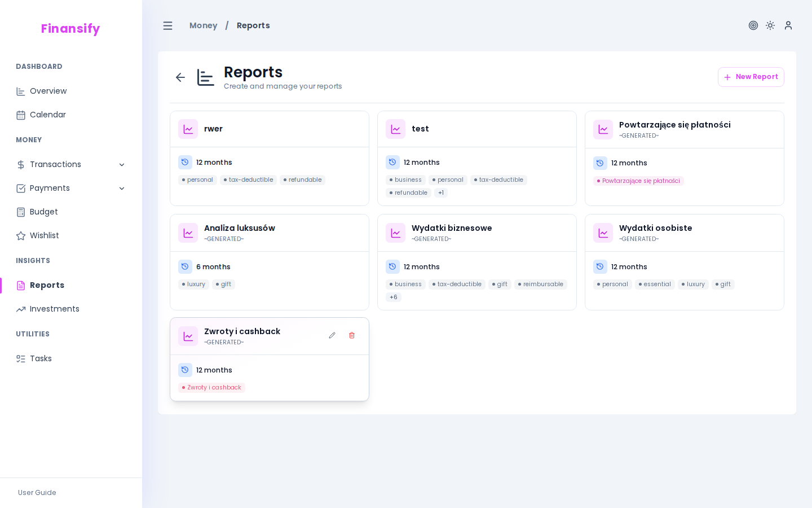This screenshot has width=812, height=508.
Task: Click history icon on test report card
Action: (392, 162)
